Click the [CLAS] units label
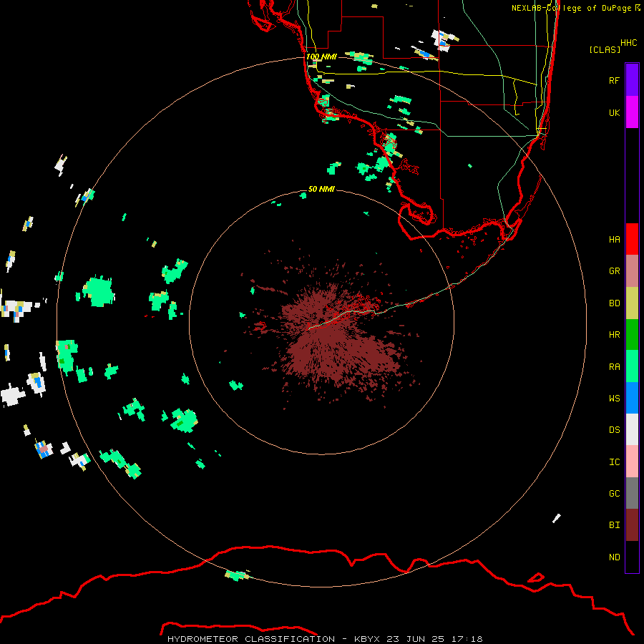This screenshot has height=644, width=644. click(x=605, y=49)
